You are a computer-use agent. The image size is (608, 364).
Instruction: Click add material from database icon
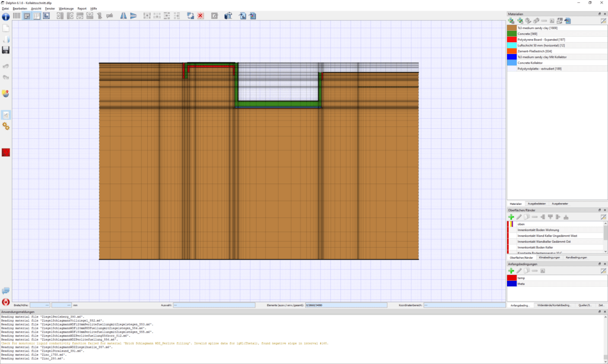(x=511, y=21)
